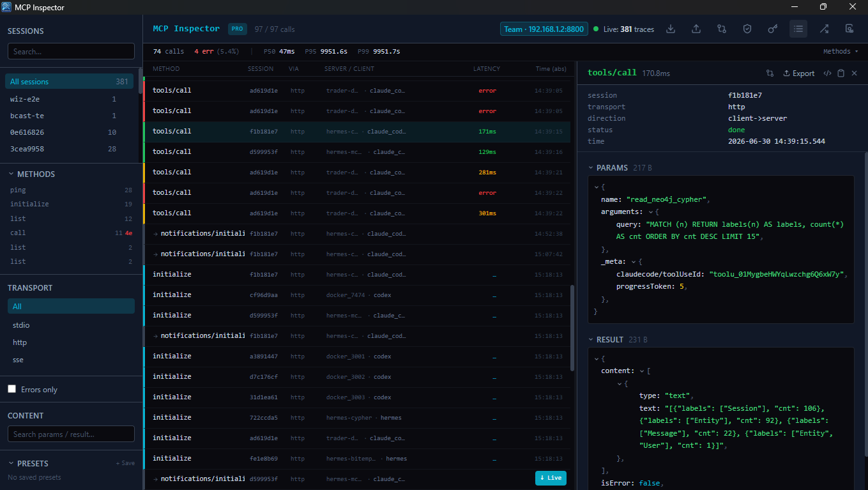Viewport: 868px width, 490px height.
Task: Click the sessions Search field
Action: tap(71, 51)
